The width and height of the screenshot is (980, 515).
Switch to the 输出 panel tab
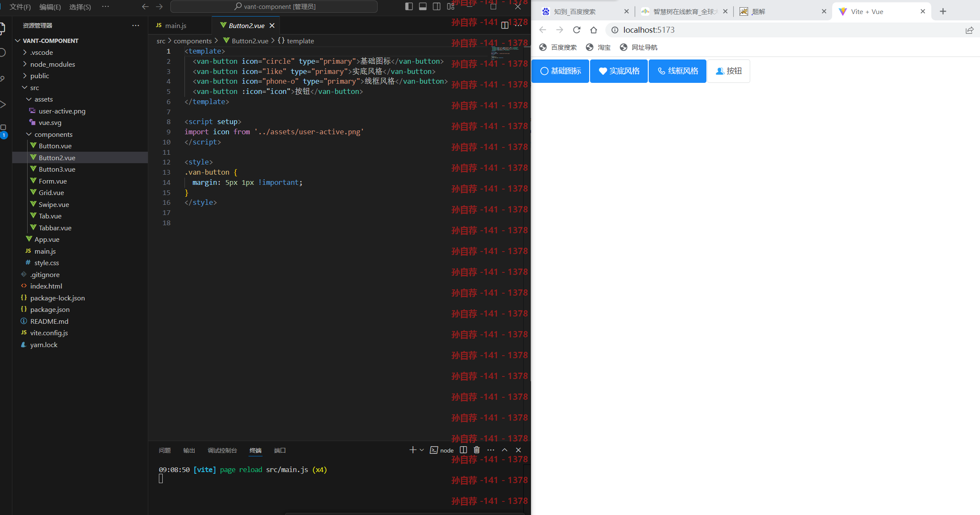(189, 450)
